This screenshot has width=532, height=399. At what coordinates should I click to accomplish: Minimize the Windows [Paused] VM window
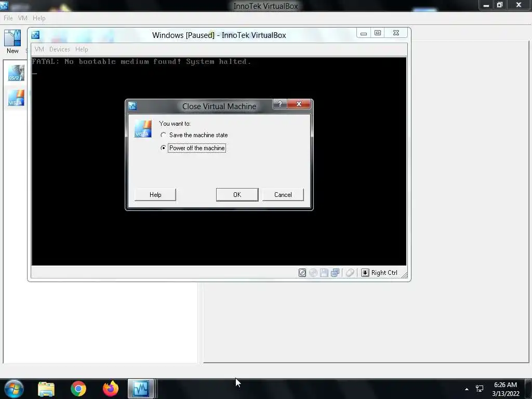click(x=364, y=33)
